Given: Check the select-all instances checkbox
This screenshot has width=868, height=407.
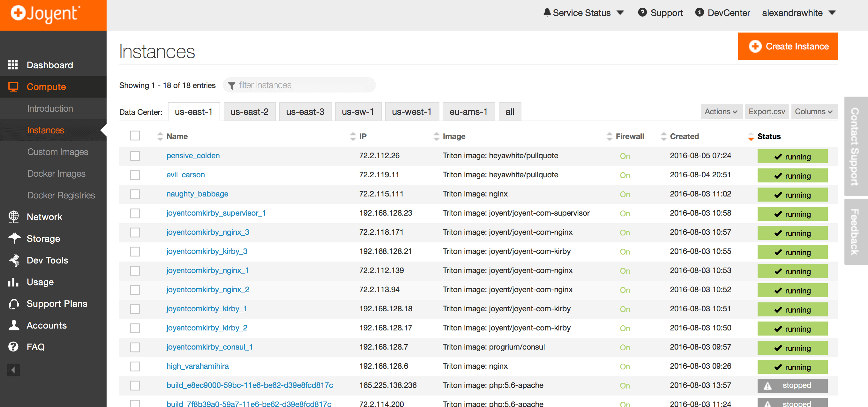Looking at the screenshot, I should click(x=135, y=136).
